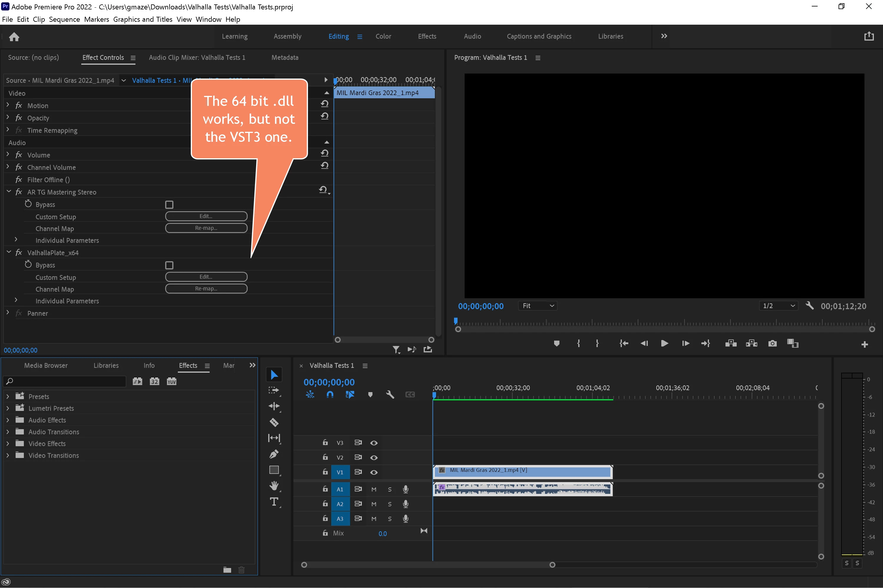Image resolution: width=883 pixels, height=588 pixels.
Task: Hide track V1 with eye toggle
Action: pyautogui.click(x=374, y=472)
